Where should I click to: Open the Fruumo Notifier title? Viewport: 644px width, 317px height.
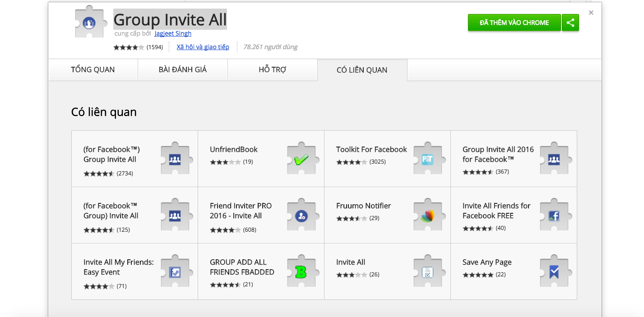click(363, 206)
